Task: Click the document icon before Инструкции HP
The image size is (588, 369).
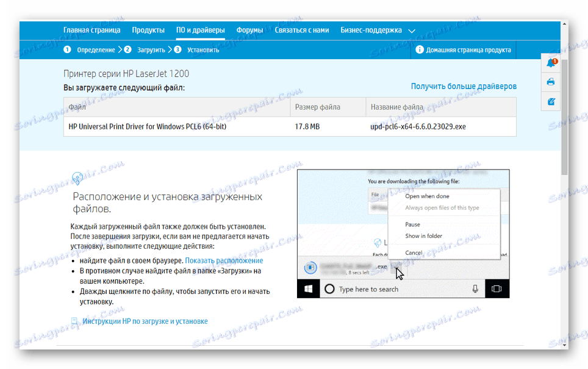Action: pyautogui.click(x=74, y=321)
